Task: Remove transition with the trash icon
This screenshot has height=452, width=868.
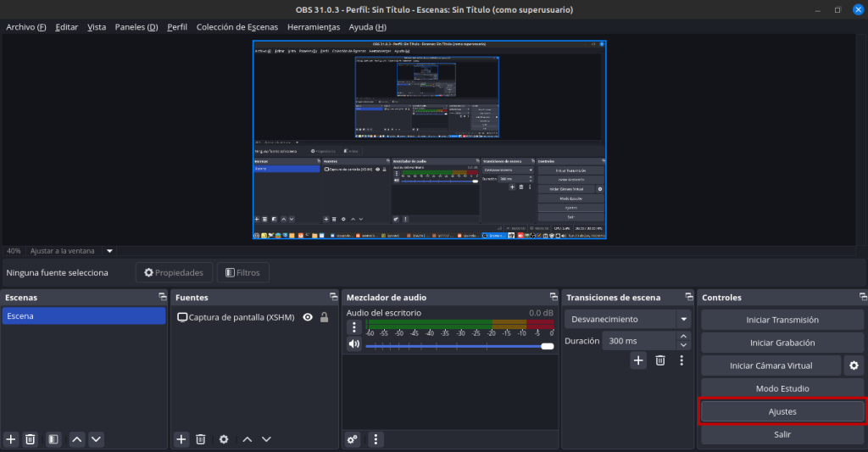Action: pyautogui.click(x=660, y=360)
